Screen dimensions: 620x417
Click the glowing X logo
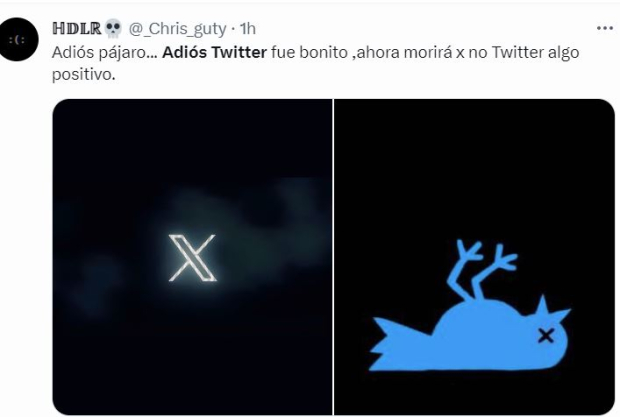192,258
